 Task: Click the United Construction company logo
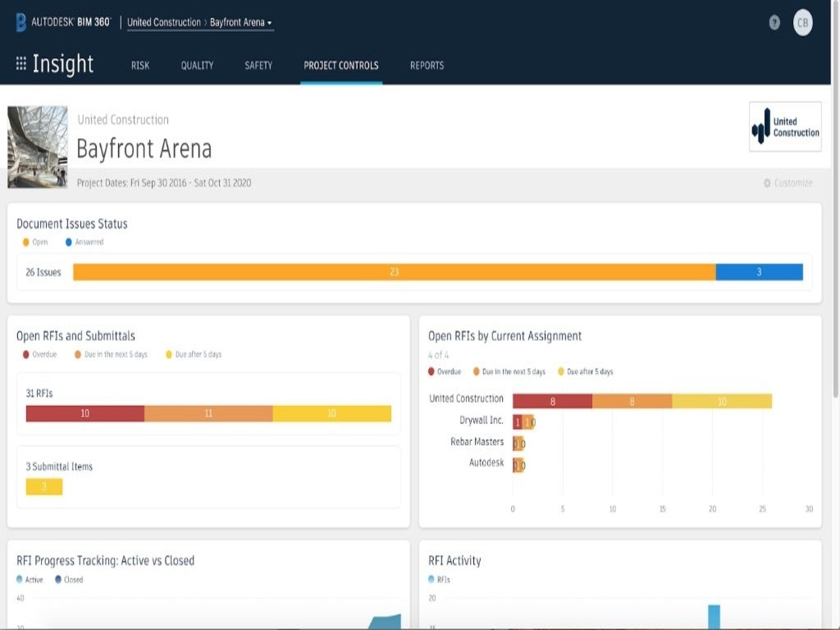click(785, 127)
